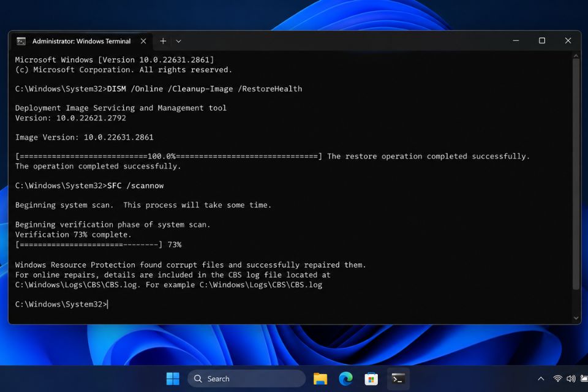Image resolution: width=588 pixels, height=392 pixels.
Task: Click '(c) Microsoft Corporation. All rights reserved.' line
Action: point(124,70)
